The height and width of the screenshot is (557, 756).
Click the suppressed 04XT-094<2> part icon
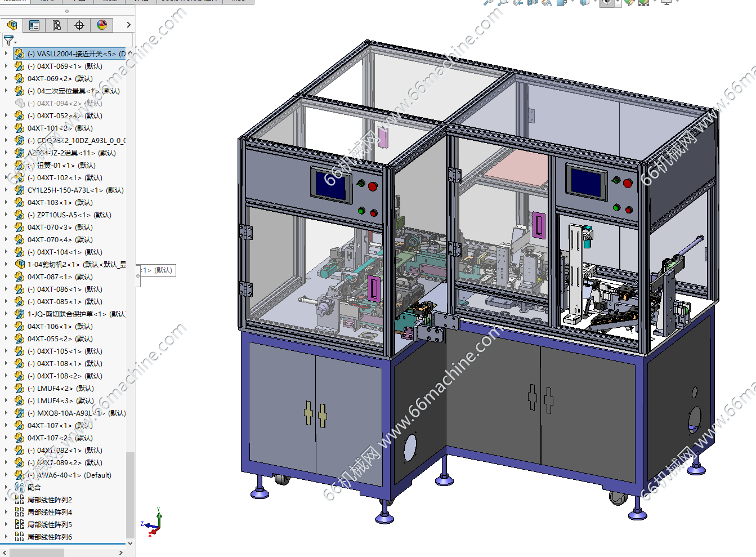[x=20, y=103]
